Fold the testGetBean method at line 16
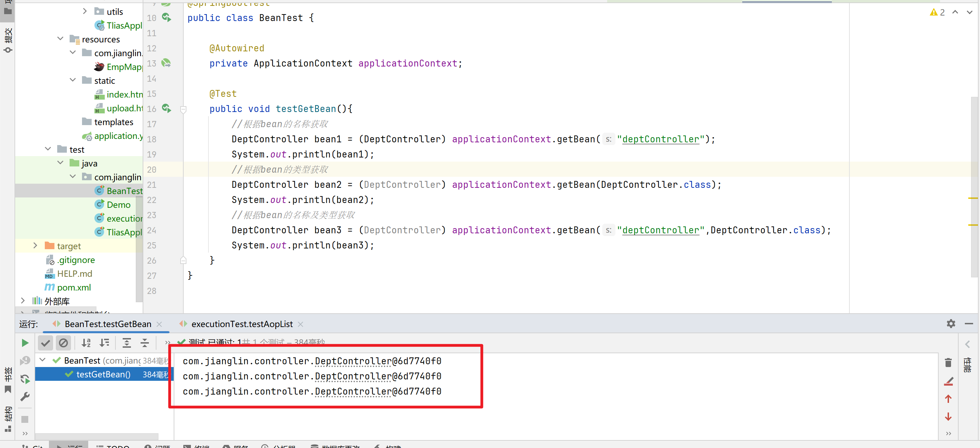This screenshot has width=980, height=448. 183,110
